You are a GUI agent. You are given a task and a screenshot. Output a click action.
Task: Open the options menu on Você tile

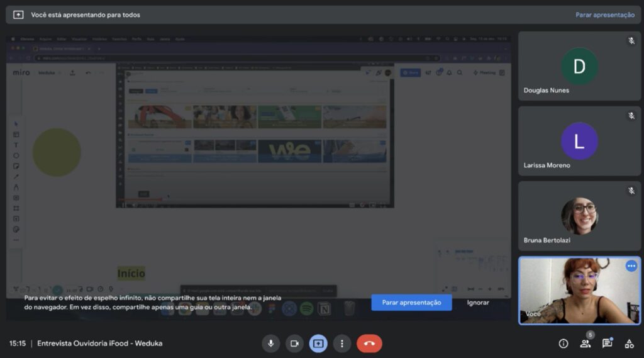631,266
